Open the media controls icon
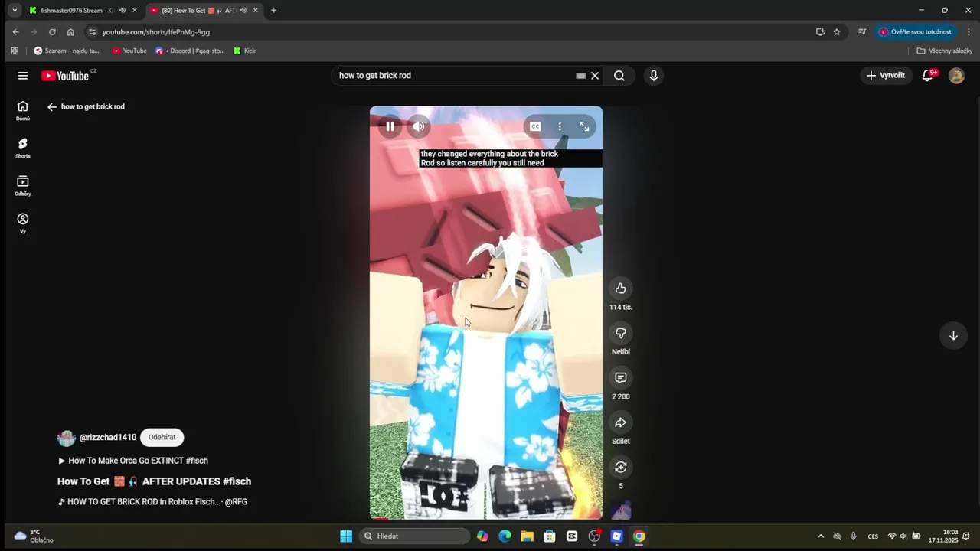The height and width of the screenshot is (551, 980). [862, 32]
